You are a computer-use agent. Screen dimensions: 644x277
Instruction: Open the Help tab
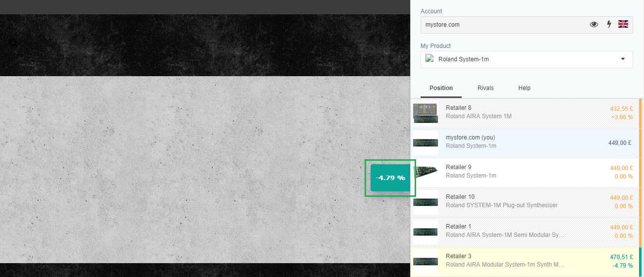click(524, 88)
